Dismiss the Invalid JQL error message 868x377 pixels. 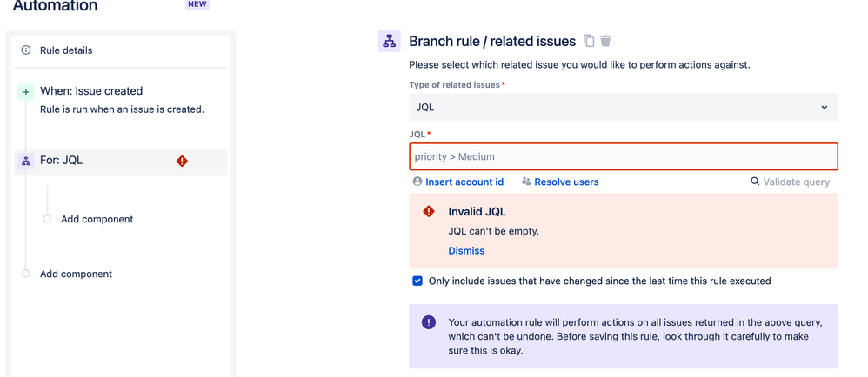coord(466,250)
